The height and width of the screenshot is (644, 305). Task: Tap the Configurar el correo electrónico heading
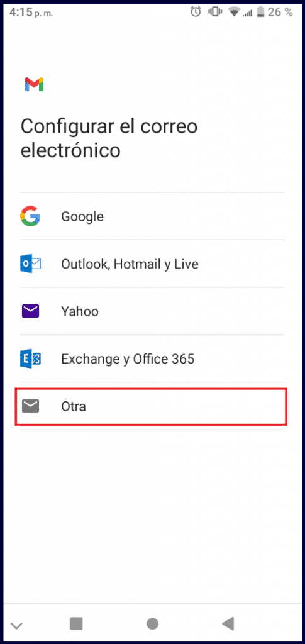click(x=109, y=138)
